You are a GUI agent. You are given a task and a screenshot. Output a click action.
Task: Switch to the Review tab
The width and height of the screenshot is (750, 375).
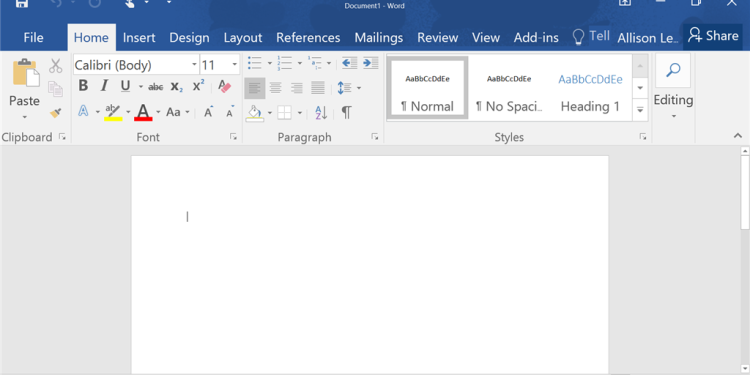[438, 38]
